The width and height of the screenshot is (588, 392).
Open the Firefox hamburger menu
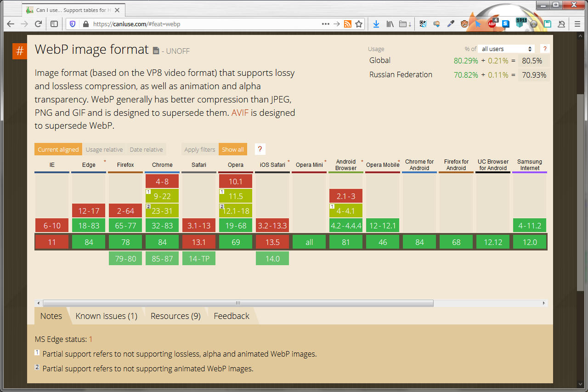[577, 24]
